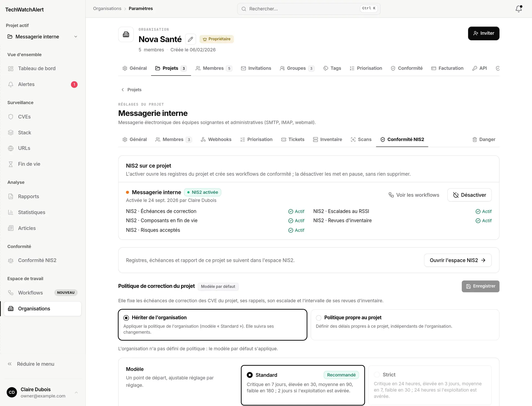Select Politique propre au projet radio

coord(319,318)
